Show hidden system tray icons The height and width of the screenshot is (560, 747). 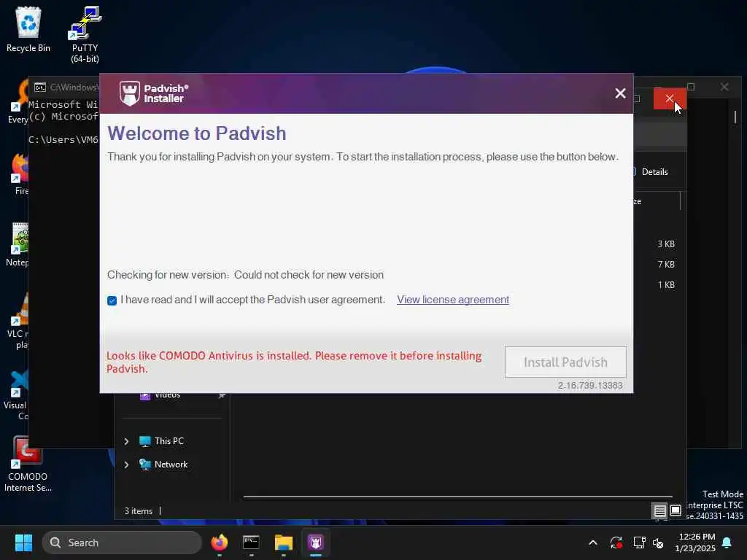tap(593, 542)
